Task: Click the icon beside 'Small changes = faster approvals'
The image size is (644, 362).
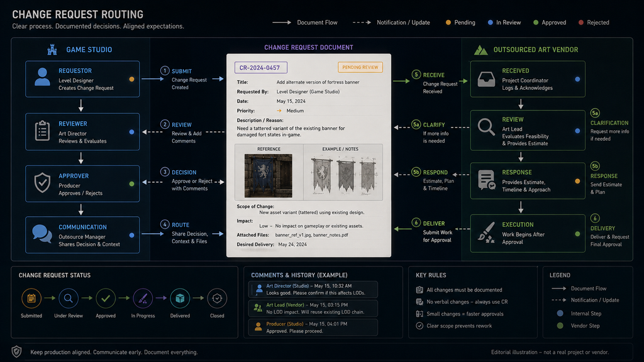Action: [x=419, y=314]
